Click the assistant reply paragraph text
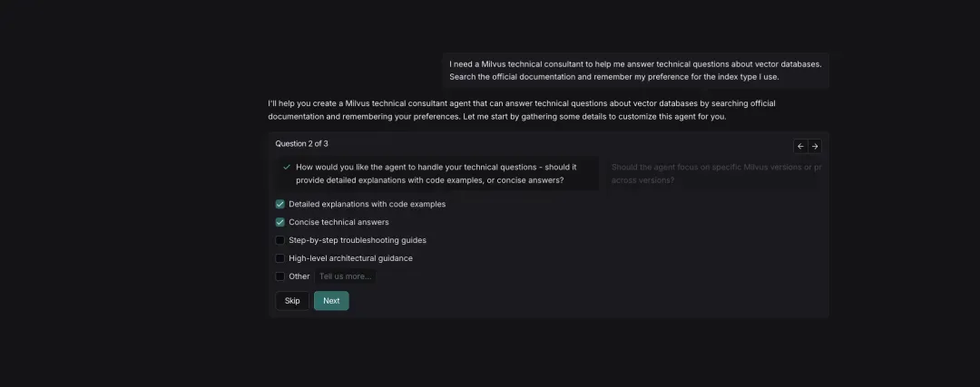Screen dimensions: 980x387 (521, 110)
